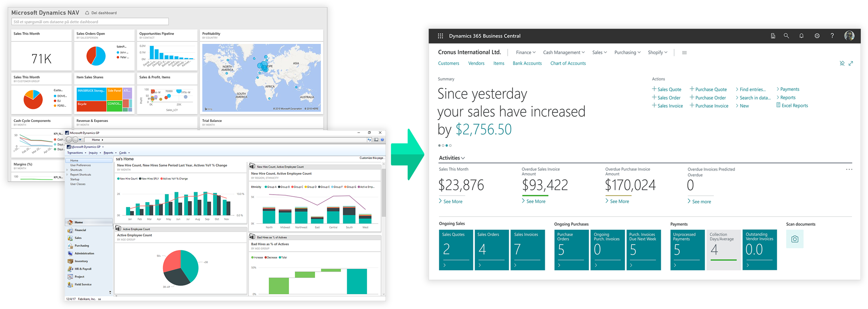
Task: Open the app launcher waffle in Business Central
Action: click(440, 36)
